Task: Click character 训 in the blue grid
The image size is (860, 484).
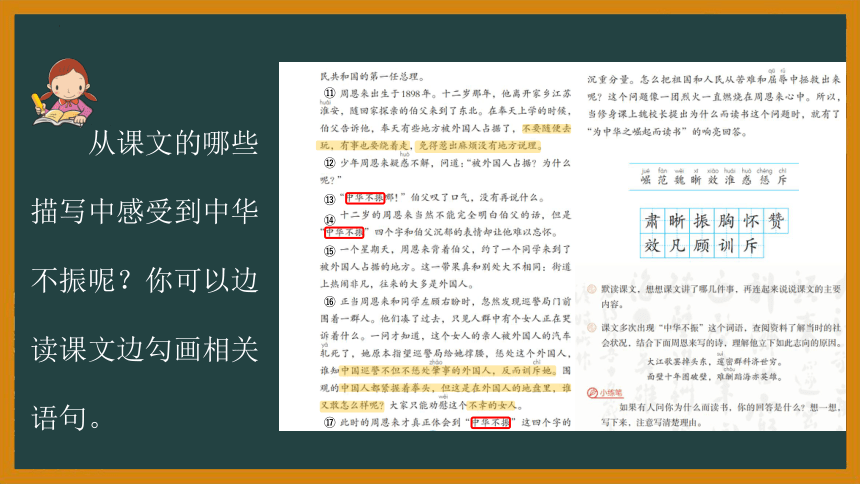Action: click(x=726, y=245)
